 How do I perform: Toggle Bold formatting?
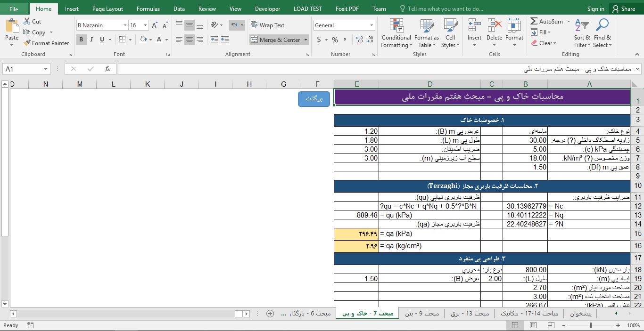click(81, 40)
